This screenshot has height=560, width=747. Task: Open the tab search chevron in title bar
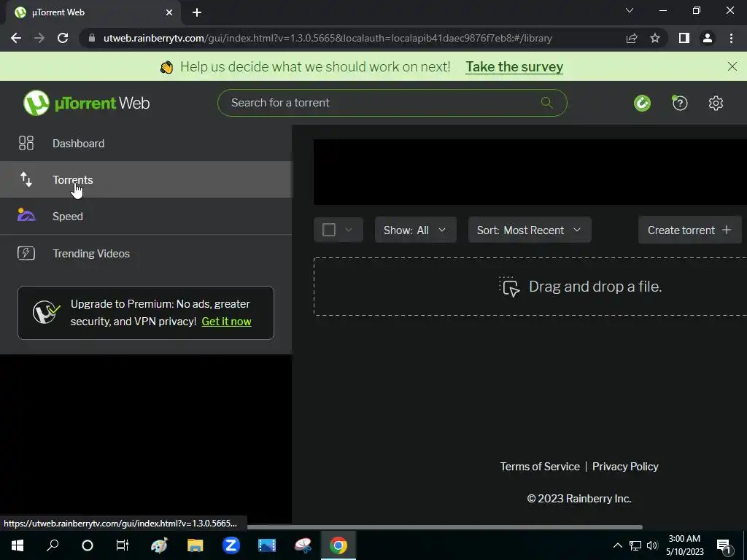click(630, 10)
